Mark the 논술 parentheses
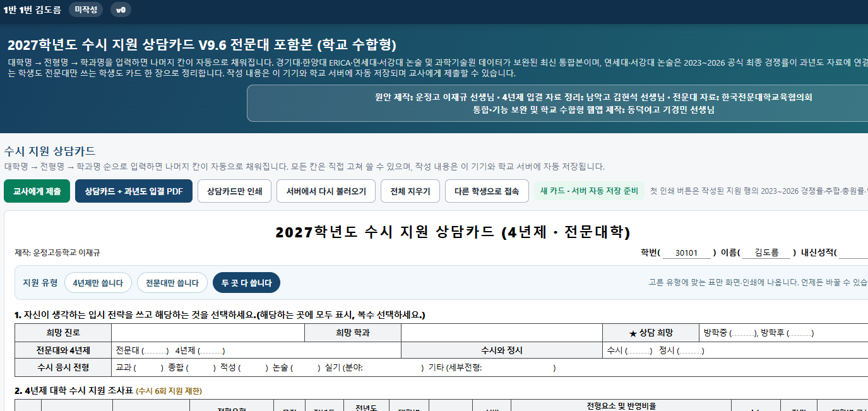The height and width of the screenshot is (411, 868). [305, 368]
